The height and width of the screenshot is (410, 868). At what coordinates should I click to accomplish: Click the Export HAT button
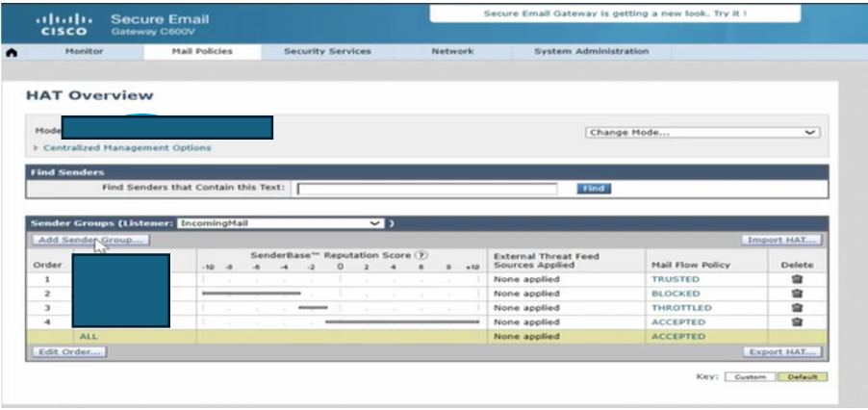pos(780,352)
